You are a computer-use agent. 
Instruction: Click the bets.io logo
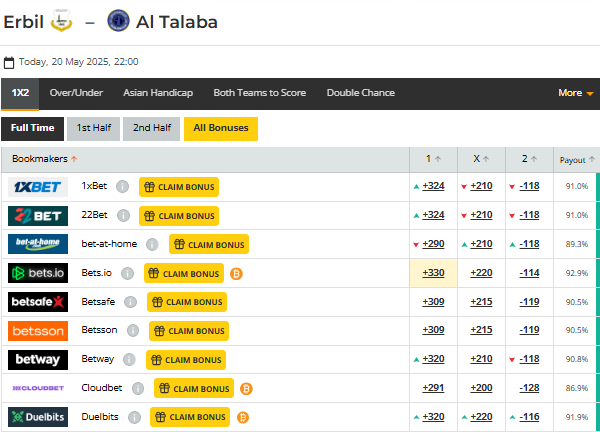pyautogui.click(x=38, y=273)
